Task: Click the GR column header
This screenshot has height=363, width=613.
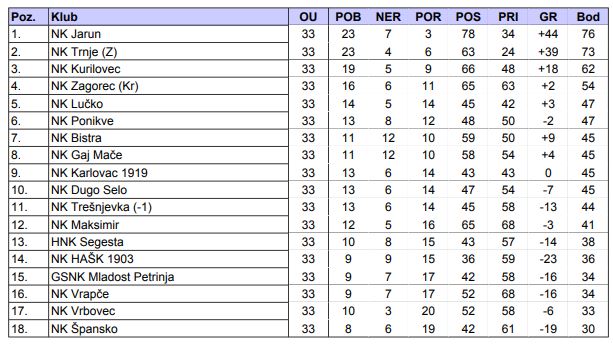Action: click(x=548, y=17)
